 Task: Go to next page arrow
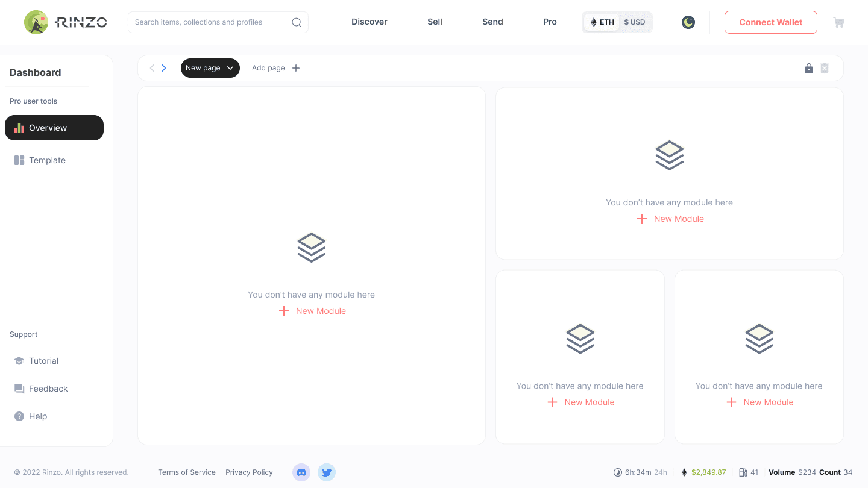coord(164,68)
